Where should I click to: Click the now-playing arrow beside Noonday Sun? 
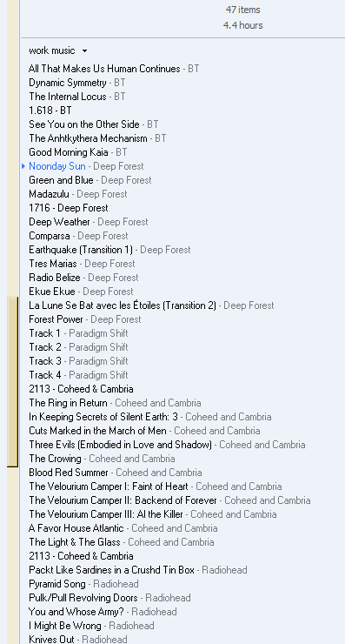coord(23,166)
